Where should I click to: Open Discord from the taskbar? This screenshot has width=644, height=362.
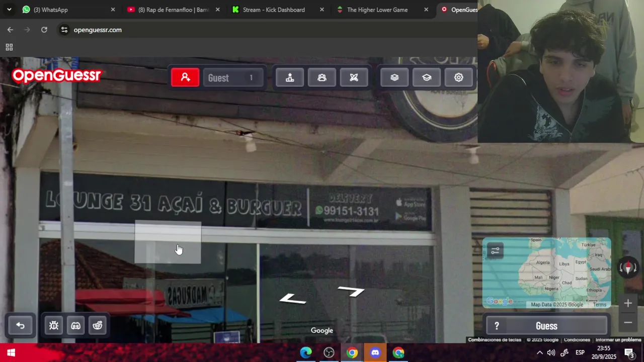[x=375, y=352]
